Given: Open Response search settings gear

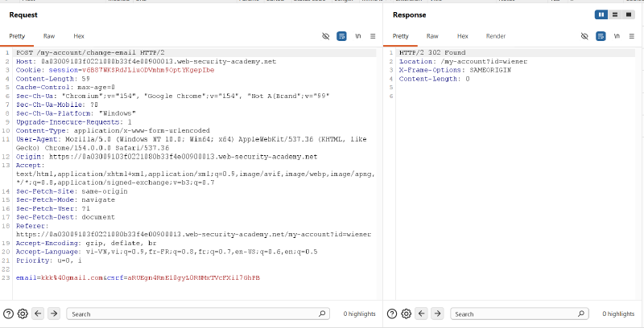Looking at the screenshot, I should point(407,314).
